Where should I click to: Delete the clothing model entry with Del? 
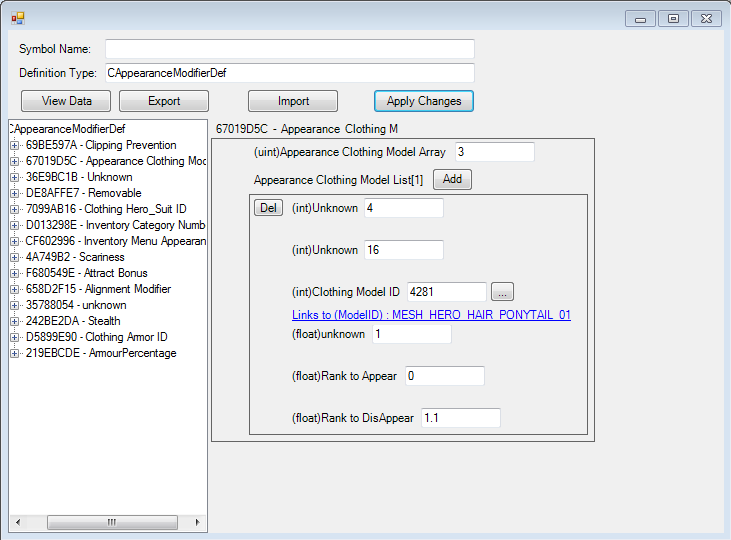click(268, 208)
